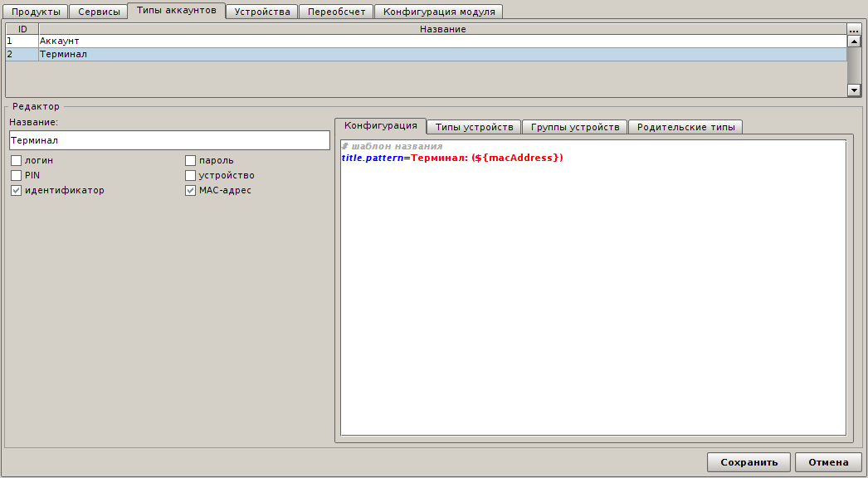Select the Родительские типы tab
Screen dimensions: 868x478
click(685, 127)
